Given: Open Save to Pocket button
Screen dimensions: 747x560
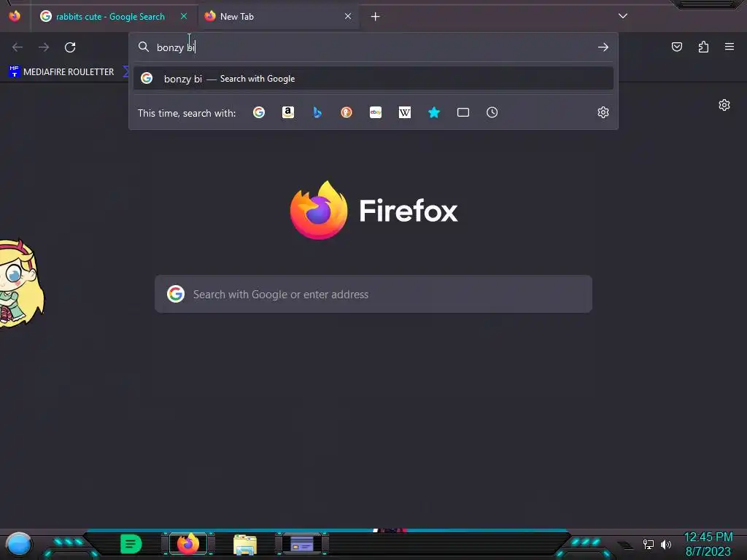Looking at the screenshot, I should (x=677, y=47).
